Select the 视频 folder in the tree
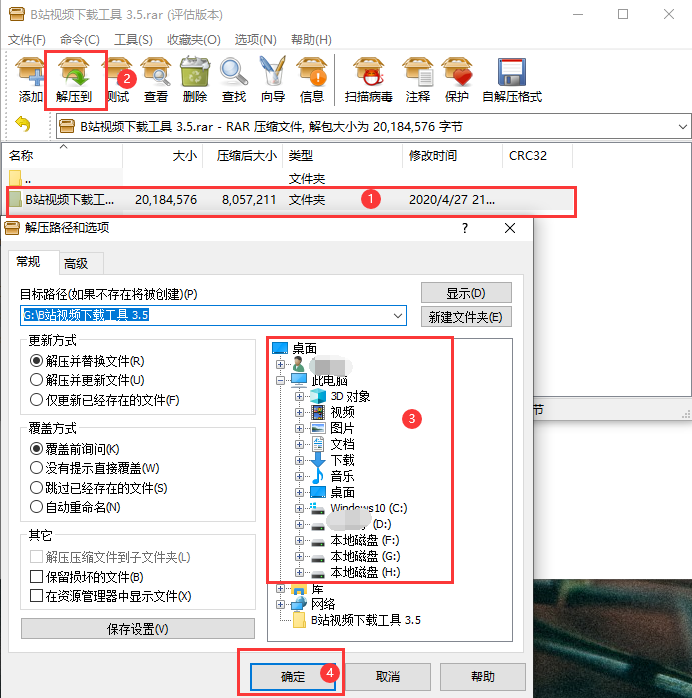 click(x=342, y=412)
